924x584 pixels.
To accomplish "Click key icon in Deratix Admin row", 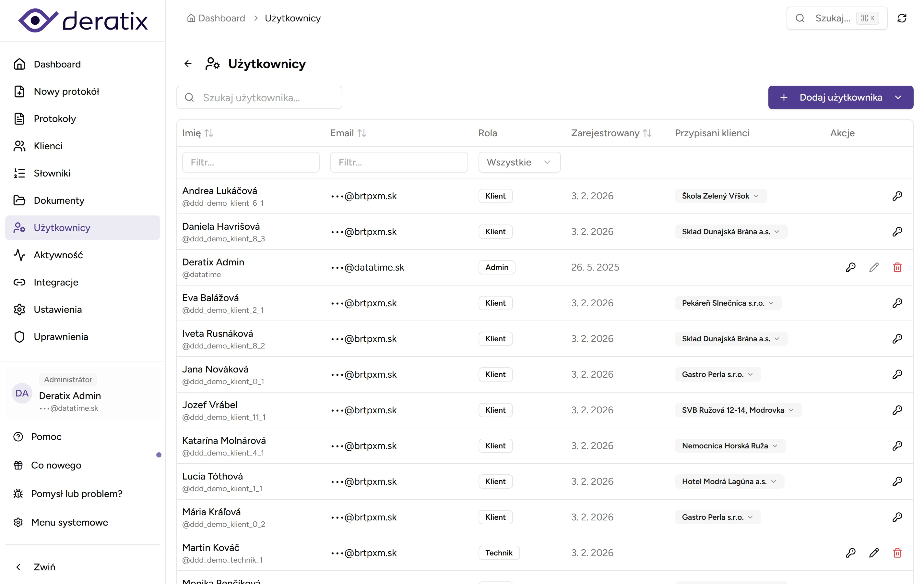I will (850, 267).
